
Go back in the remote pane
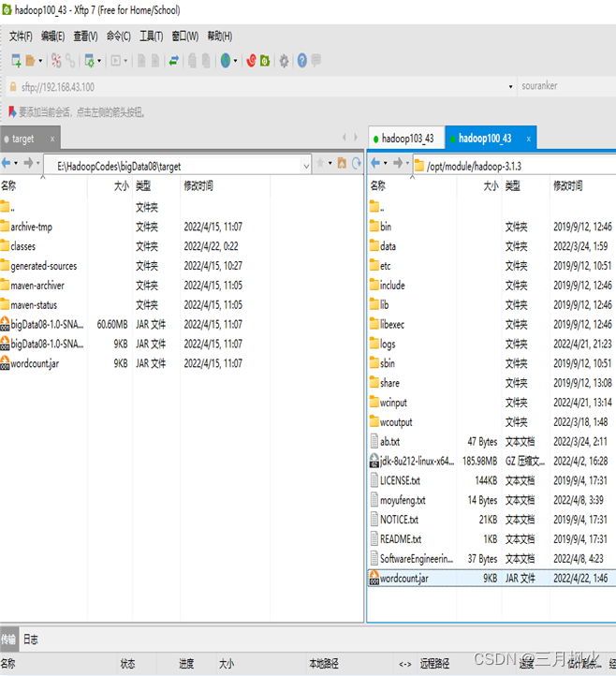[x=375, y=163]
